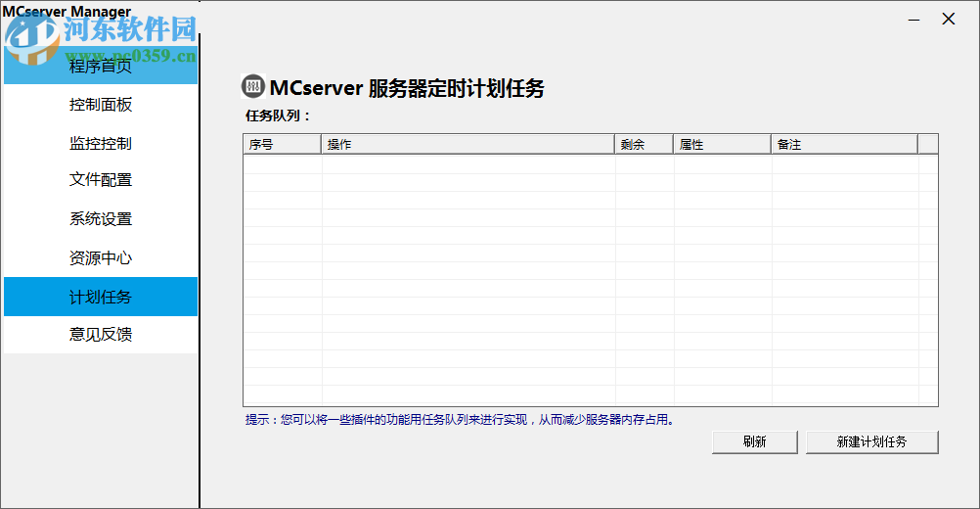Click the 任务队列 label text
The height and width of the screenshot is (509, 980).
pos(278,116)
